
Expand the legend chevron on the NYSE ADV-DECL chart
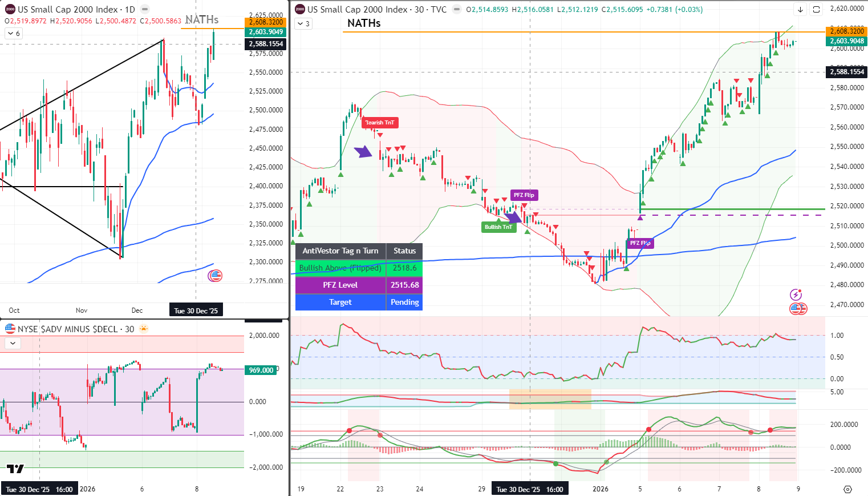tap(13, 343)
